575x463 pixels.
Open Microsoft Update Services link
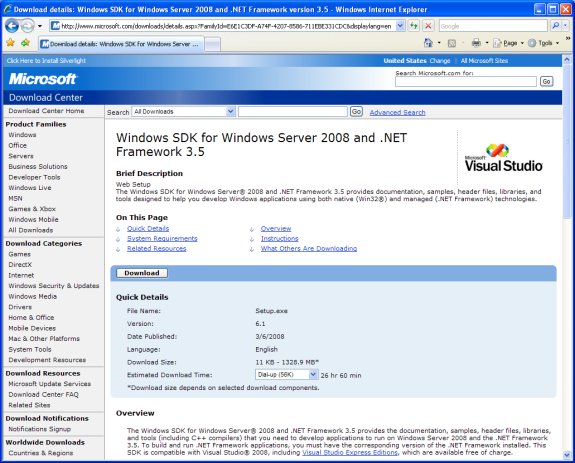(50, 384)
